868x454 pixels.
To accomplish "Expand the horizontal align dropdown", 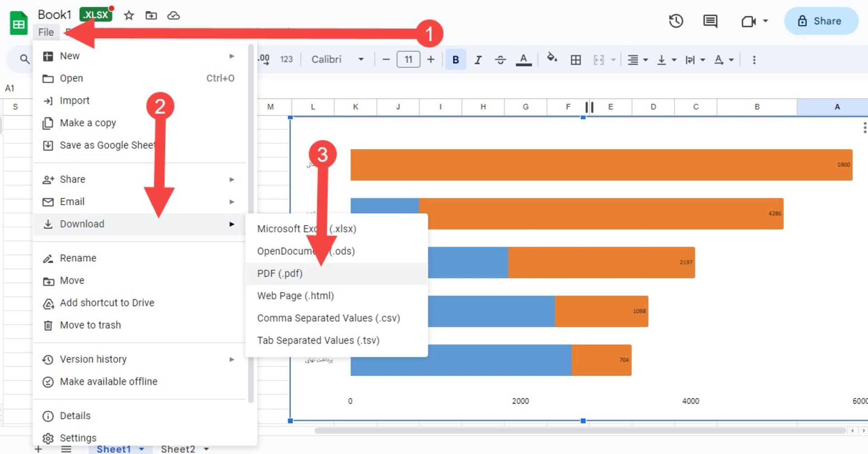I will [x=637, y=60].
